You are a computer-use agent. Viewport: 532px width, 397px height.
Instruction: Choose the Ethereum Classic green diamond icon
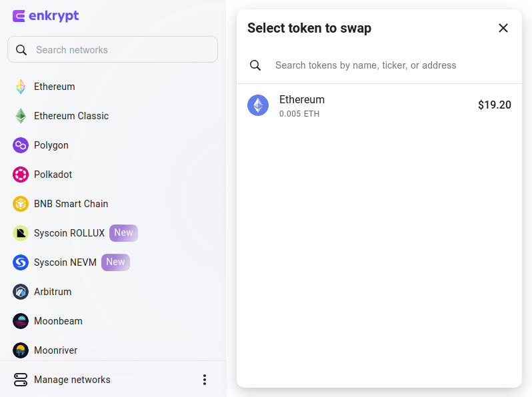[21, 116]
